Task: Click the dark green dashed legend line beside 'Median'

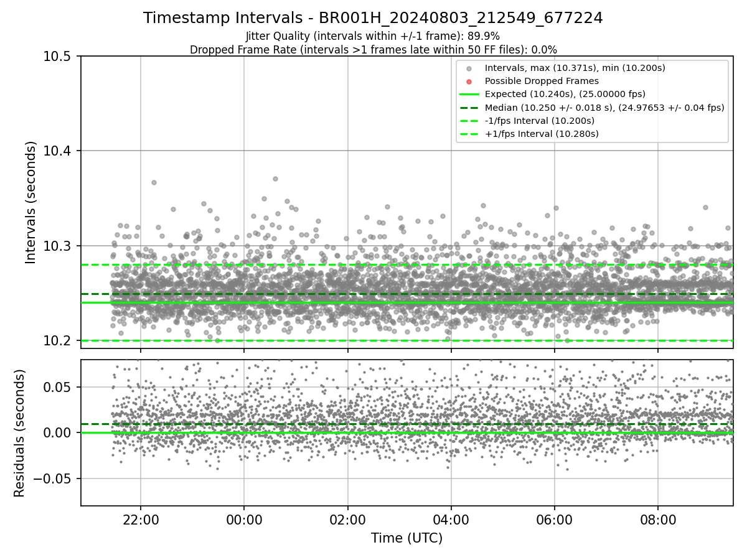Action: coord(469,108)
